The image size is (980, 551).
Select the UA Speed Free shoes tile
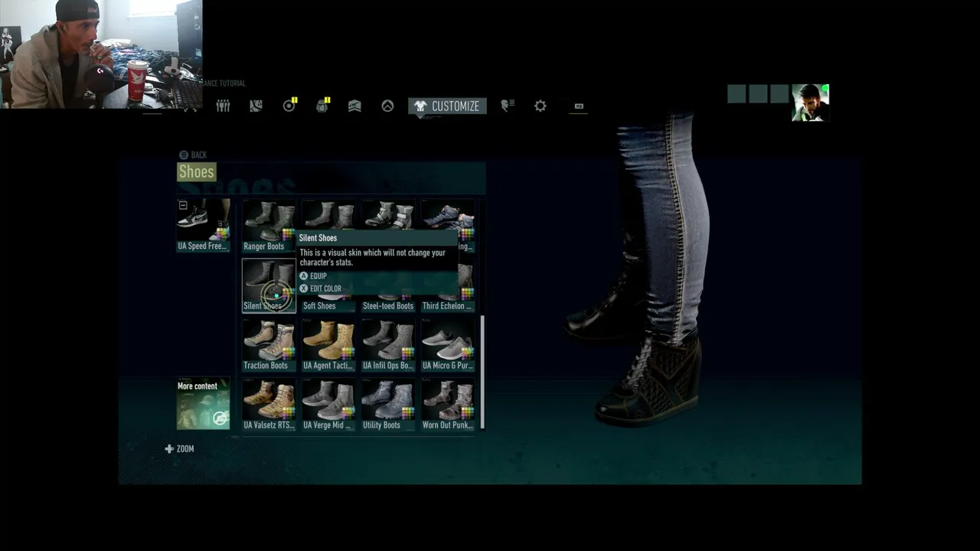[203, 226]
